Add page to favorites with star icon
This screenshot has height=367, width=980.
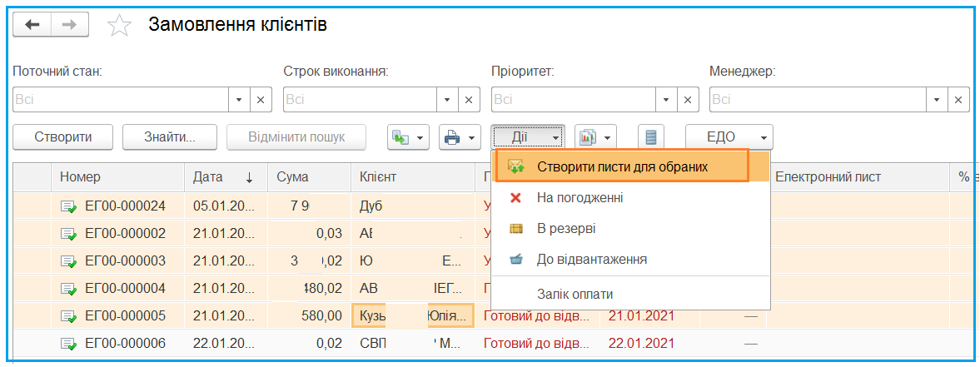click(119, 25)
